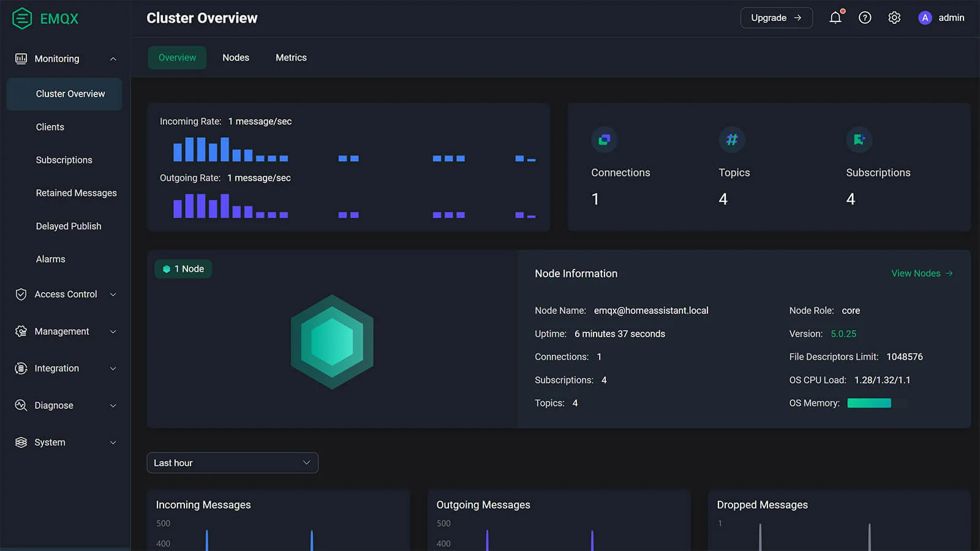Open the notifications bell

pos(835,18)
